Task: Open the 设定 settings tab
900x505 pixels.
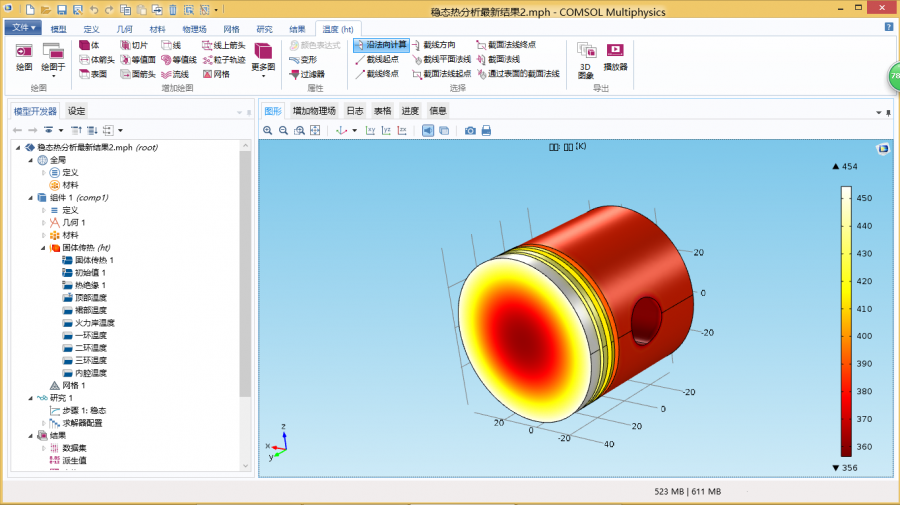Action: pyautogui.click(x=76, y=111)
